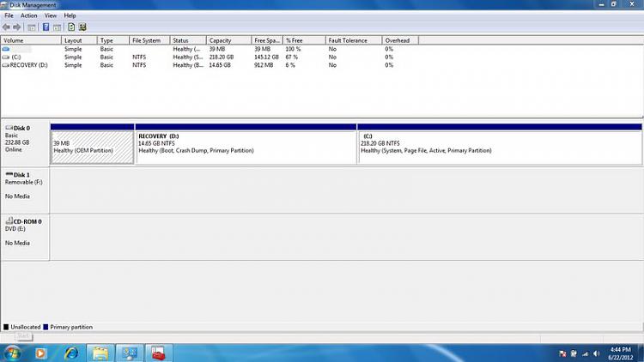Open the Help menu

[x=70, y=15]
